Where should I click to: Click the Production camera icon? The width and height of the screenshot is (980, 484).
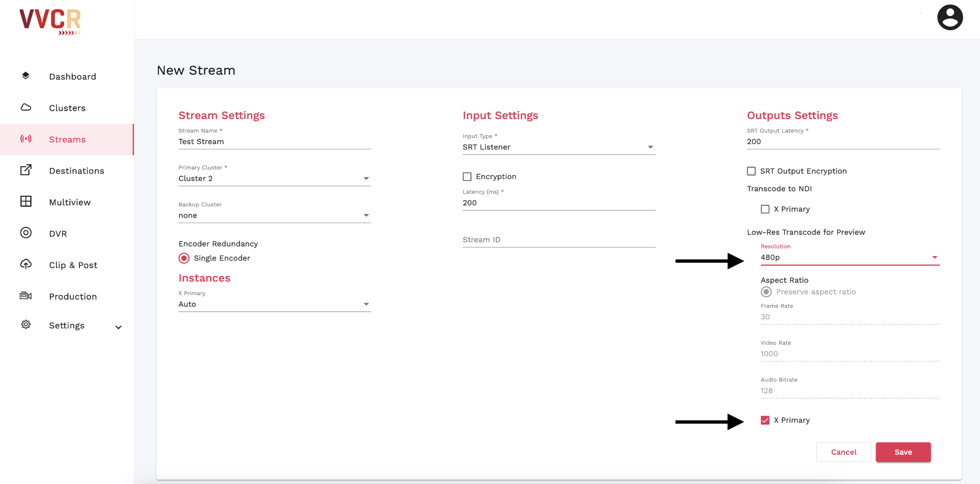point(26,296)
